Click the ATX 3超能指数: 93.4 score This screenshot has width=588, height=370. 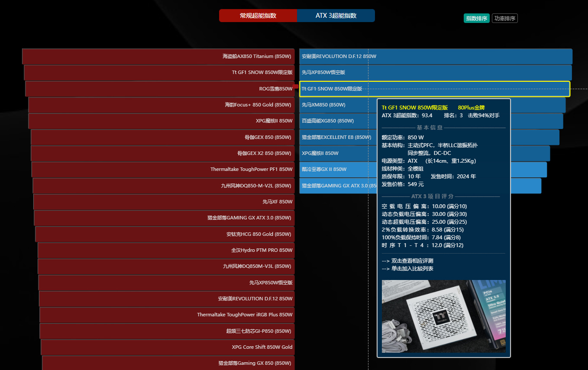[407, 115]
